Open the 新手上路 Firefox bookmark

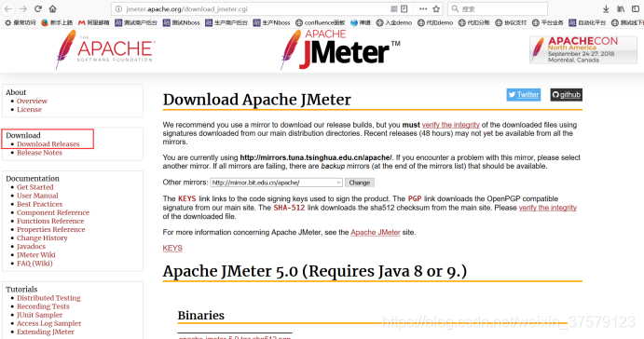click(x=57, y=22)
